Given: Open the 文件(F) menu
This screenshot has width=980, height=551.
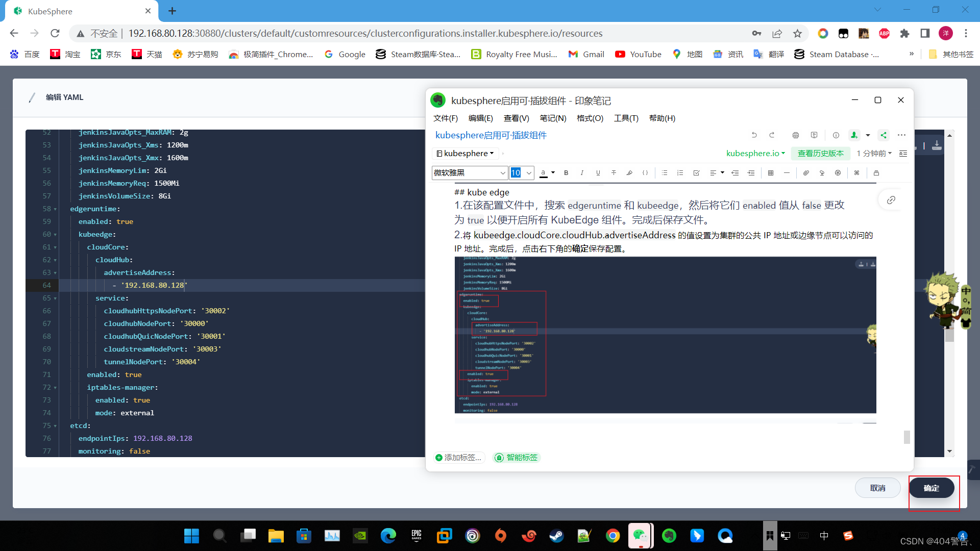Looking at the screenshot, I should (446, 118).
